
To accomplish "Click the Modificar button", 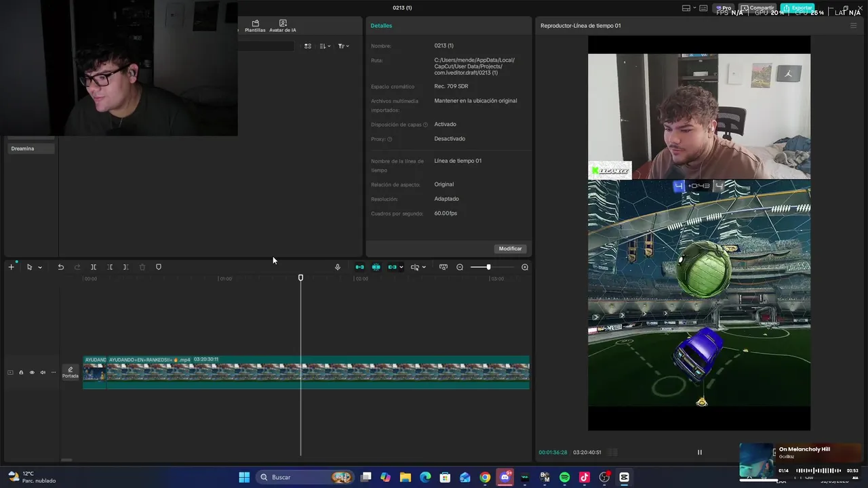I will coord(510,249).
